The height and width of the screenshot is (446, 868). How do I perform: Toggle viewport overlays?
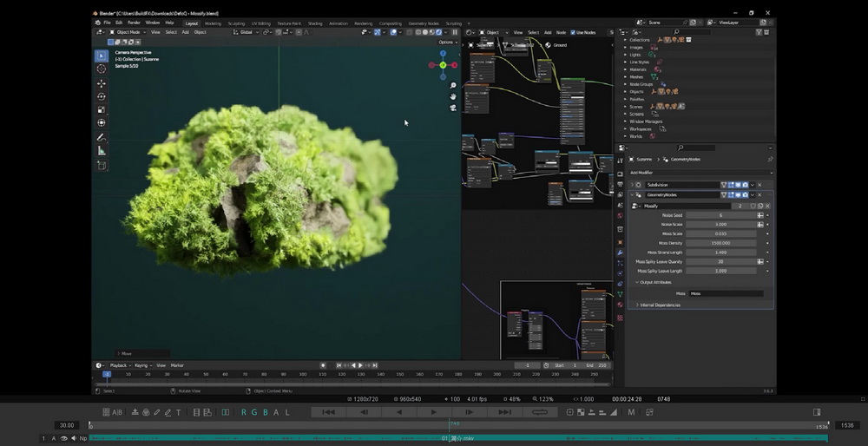coord(393,32)
